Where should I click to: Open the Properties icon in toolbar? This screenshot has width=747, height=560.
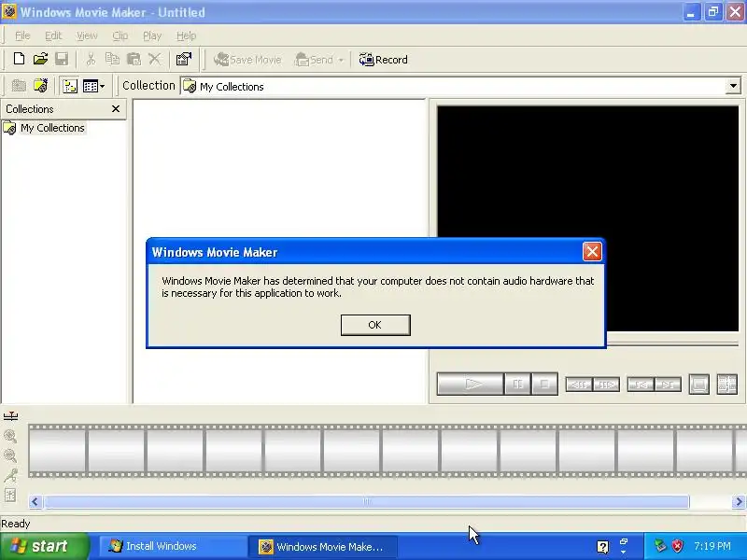tap(183, 59)
